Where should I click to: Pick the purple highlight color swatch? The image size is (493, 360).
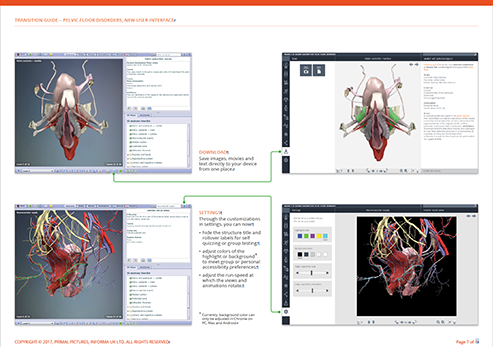[312, 236]
